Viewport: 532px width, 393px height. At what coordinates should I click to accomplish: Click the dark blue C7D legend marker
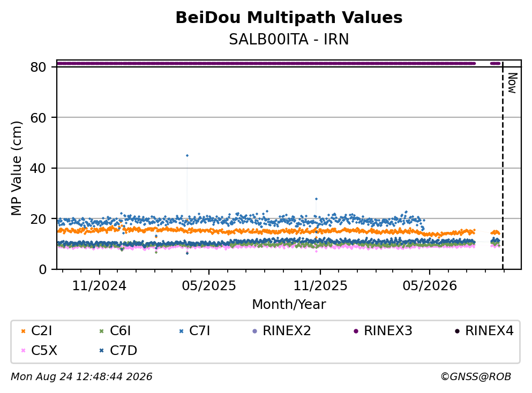point(101,351)
